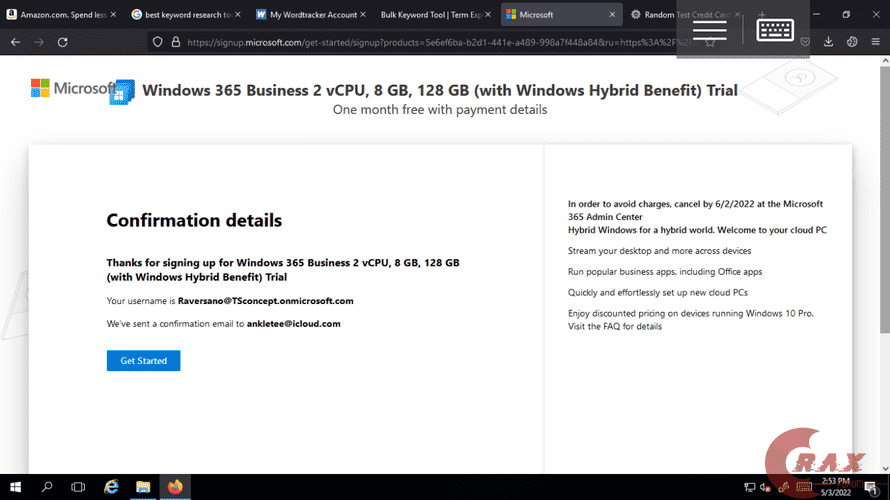Click the URL address field
Image resolution: width=890 pixels, height=500 pixels.
437,42
